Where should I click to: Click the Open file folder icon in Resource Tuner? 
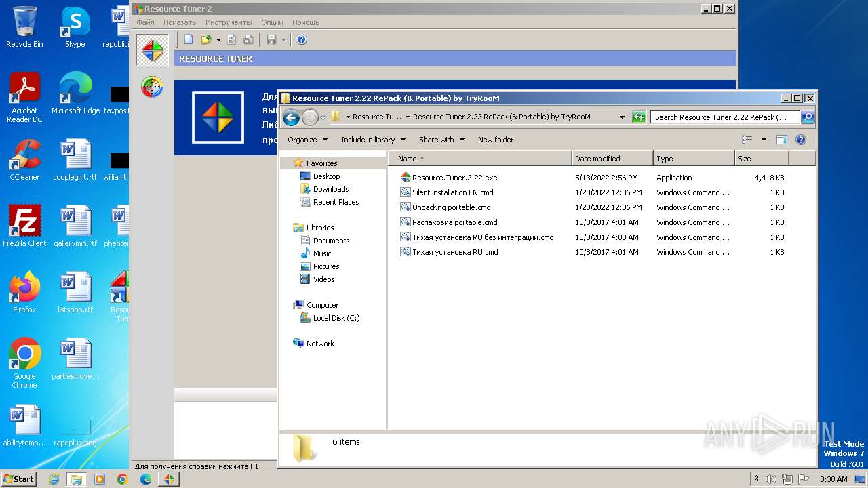206,40
